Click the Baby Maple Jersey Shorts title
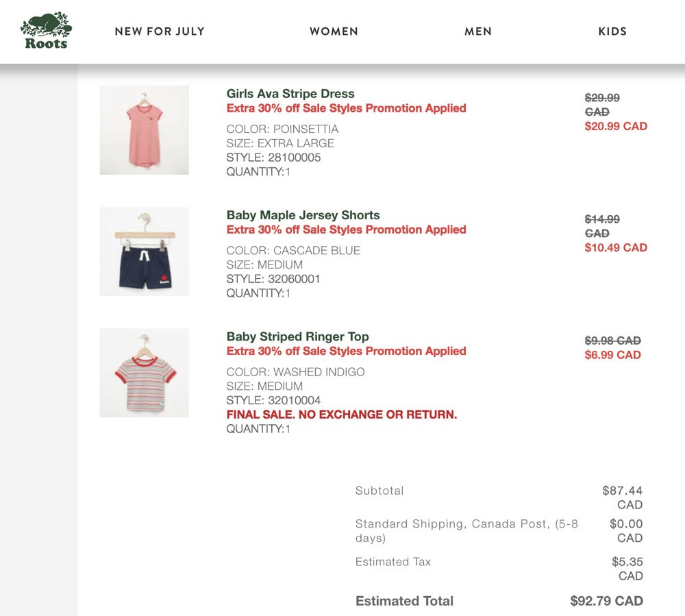 tap(303, 215)
